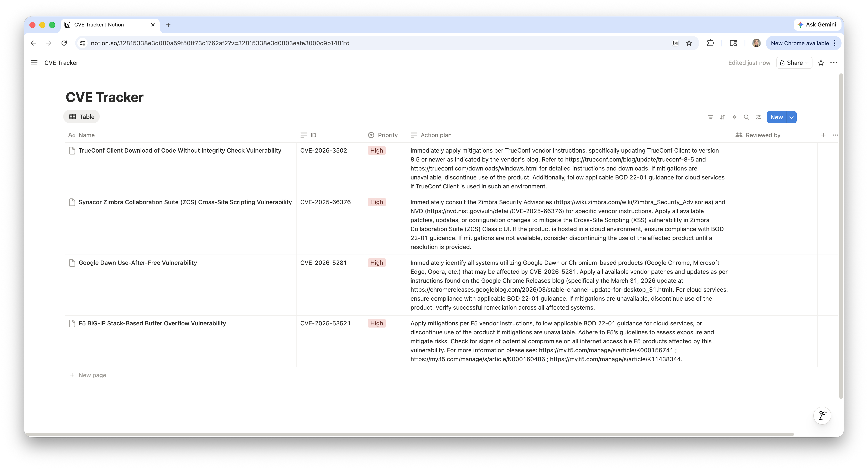Reload the page
This screenshot has width=868, height=469.
64,43
